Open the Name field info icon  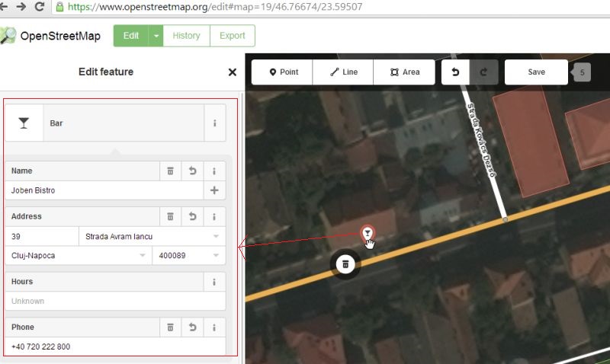coord(214,171)
